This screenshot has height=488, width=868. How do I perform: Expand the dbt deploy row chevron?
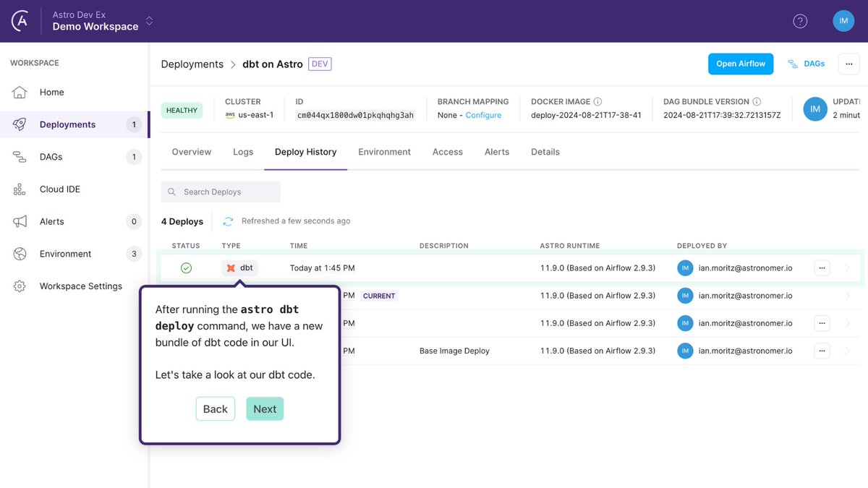[x=848, y=268]
